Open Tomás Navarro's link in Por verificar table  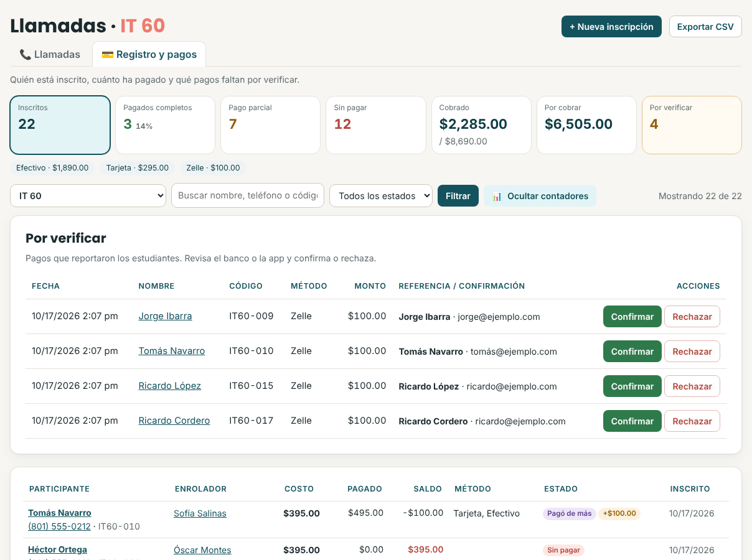(172, 351)
